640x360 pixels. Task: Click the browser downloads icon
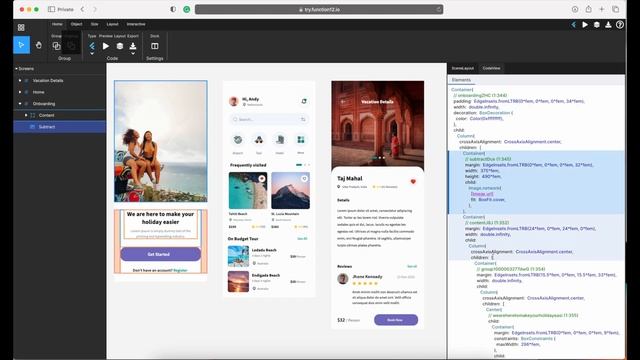575,9
